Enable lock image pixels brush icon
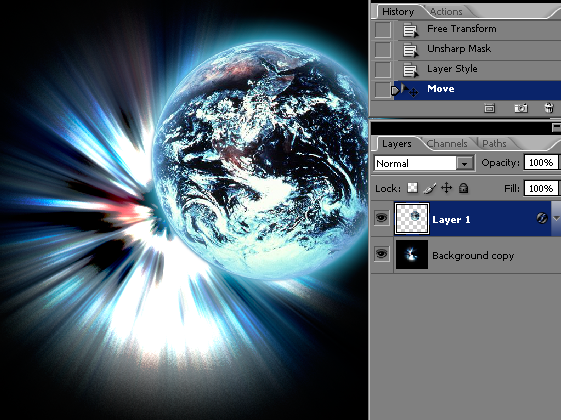561x420 pixels. coord(430,188)
